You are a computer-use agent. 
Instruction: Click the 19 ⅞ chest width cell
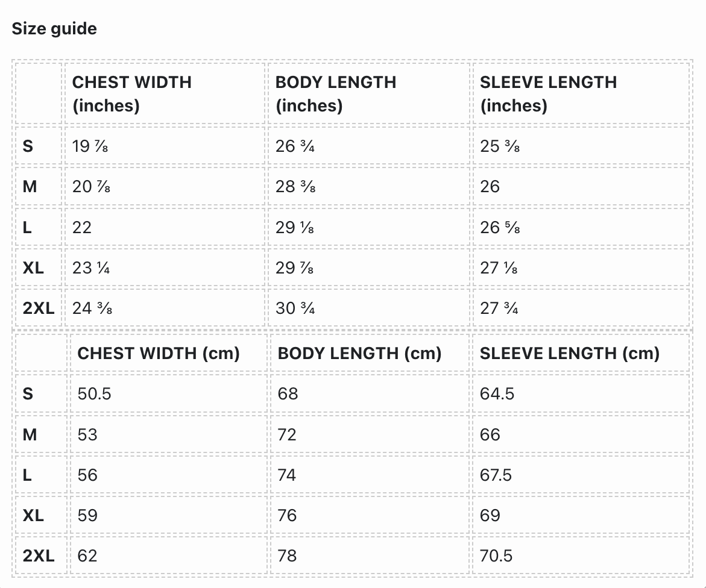point(90,146)
